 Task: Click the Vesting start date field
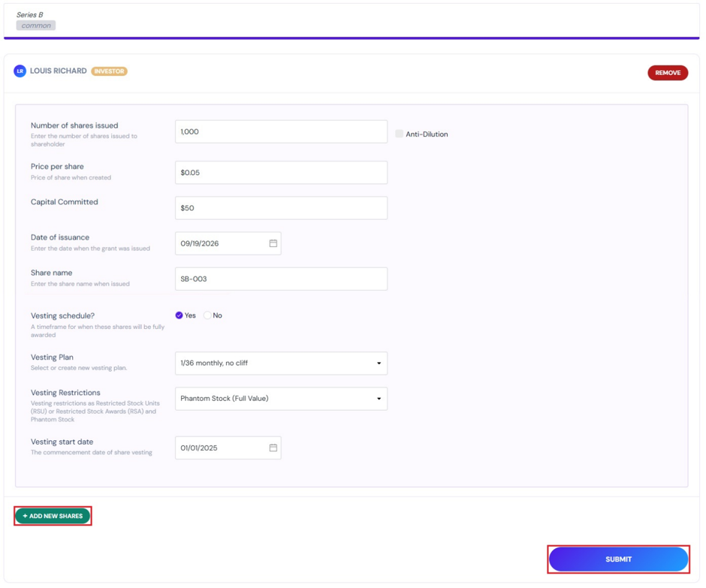pos(228,448)
